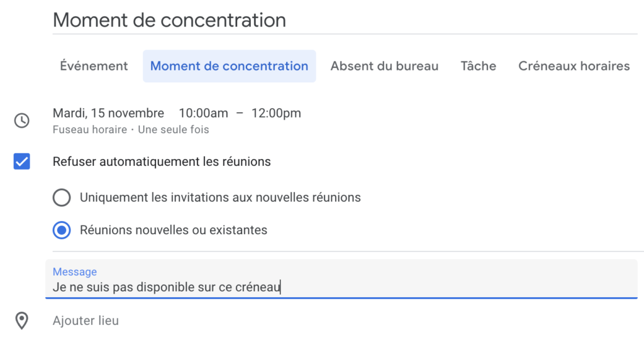Screen dimensions: 644x338
Task: Click the clock icon beside the date
Action: point(22,121)
